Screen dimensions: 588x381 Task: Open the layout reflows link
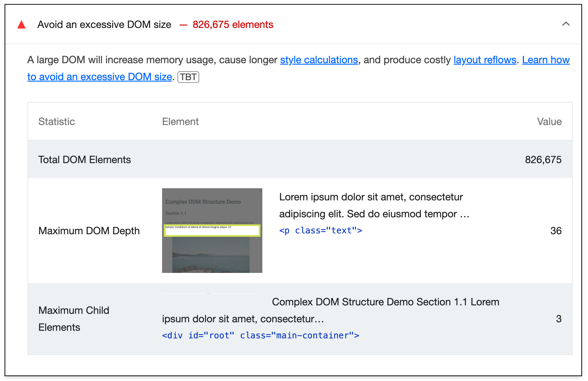[485, 60]
